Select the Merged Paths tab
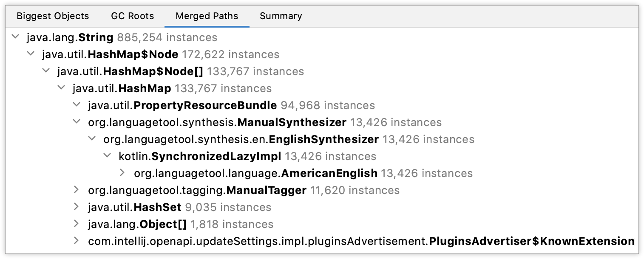The image size is (644, 259). [207, 16]
